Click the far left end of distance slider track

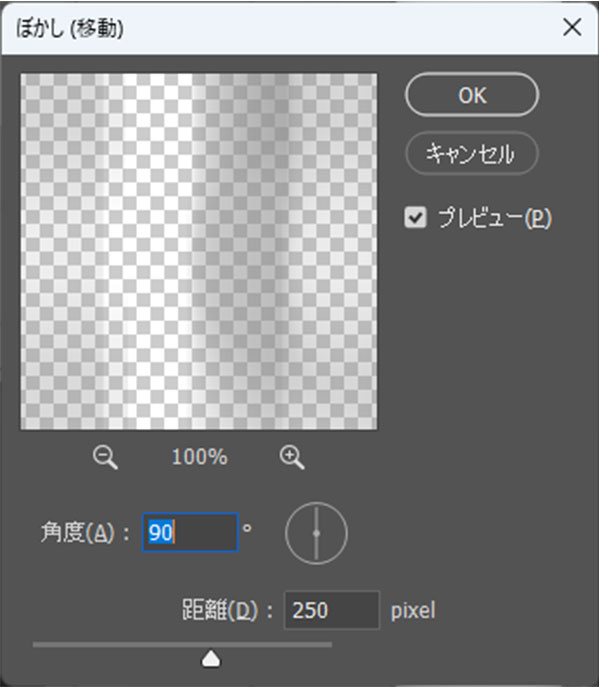[x=35, y=645]
